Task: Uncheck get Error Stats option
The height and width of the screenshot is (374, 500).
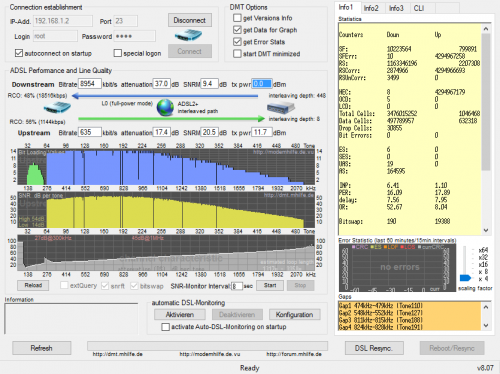Action: pos(237,42)
